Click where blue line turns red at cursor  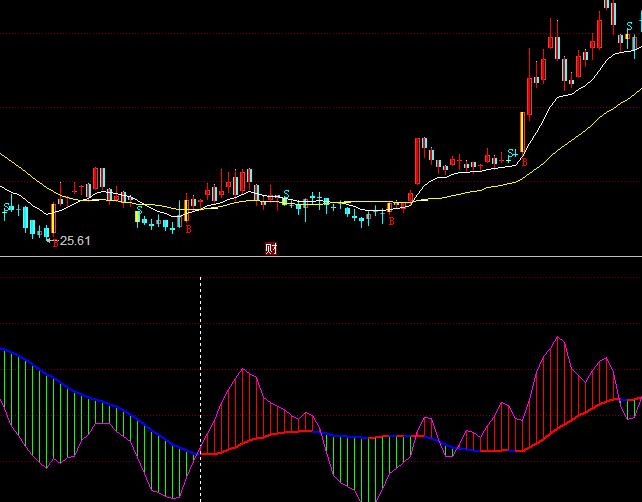click(x=202, y=454)
